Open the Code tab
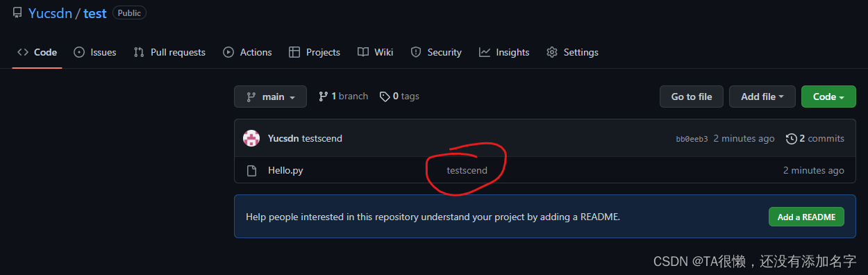The height and width of the screenshot is (275, 868). (x=37, y=52)
